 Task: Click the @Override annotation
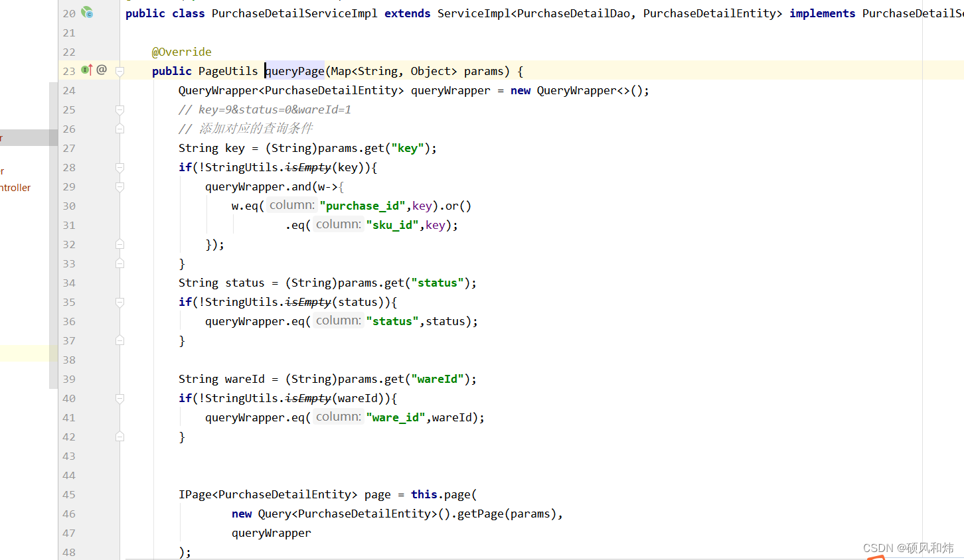point(182,52)
